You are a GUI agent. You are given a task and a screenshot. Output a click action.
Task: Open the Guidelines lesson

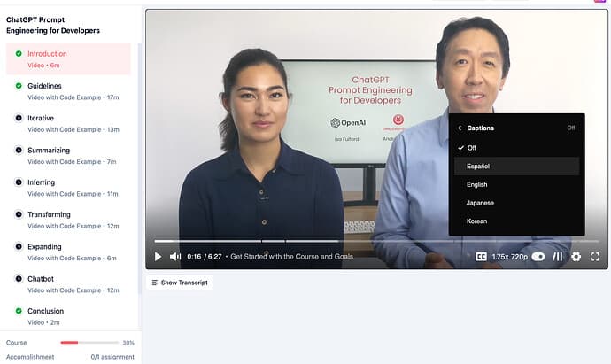[x=68, y=91]
